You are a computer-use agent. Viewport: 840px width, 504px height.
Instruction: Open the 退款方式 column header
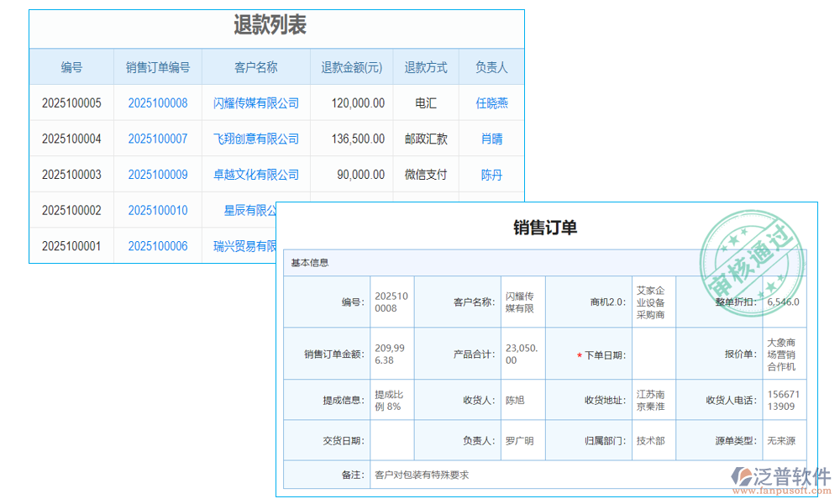[426, 67]
